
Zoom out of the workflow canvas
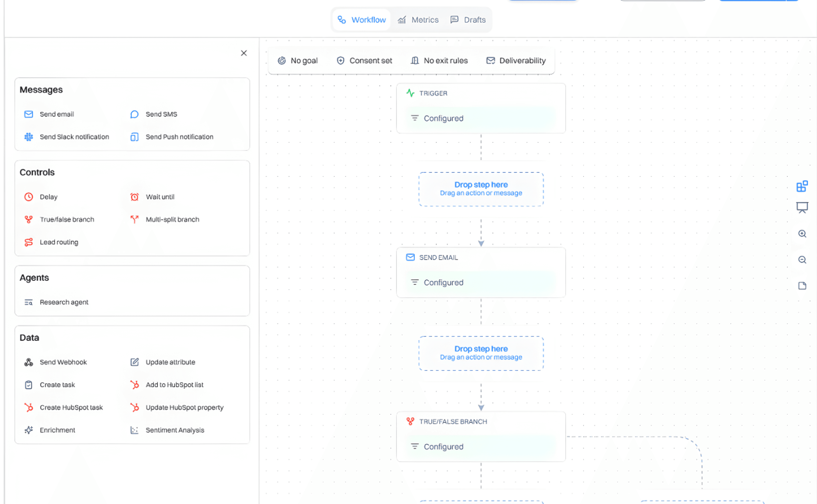[x=802, y=260]
